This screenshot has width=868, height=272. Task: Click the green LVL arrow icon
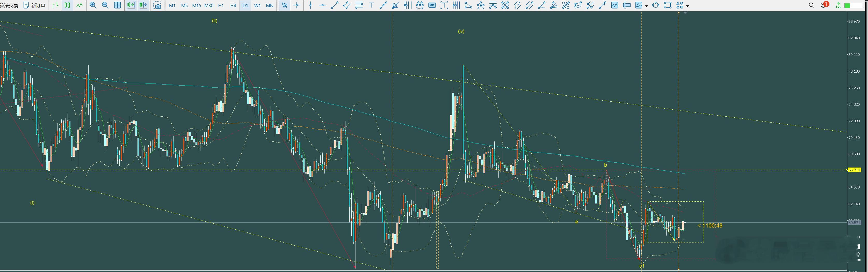point(838,5)
